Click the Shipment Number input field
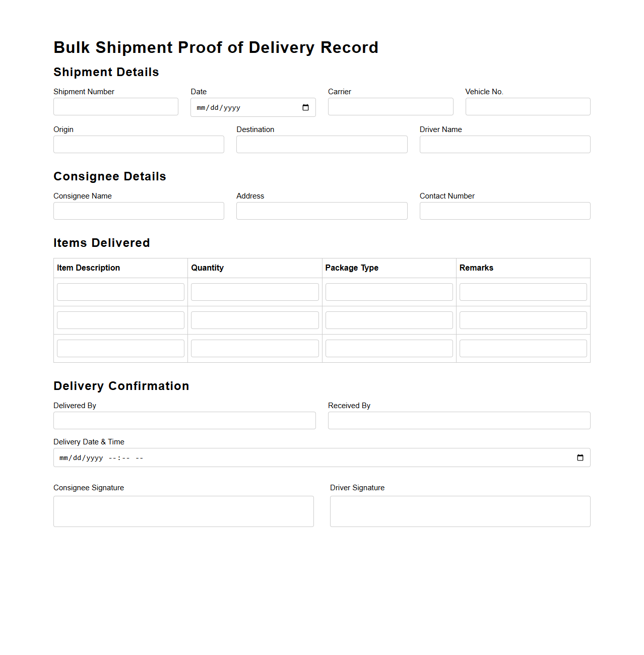Image resolution: width=644 pixels, height=655 pixels. [115, 106]
